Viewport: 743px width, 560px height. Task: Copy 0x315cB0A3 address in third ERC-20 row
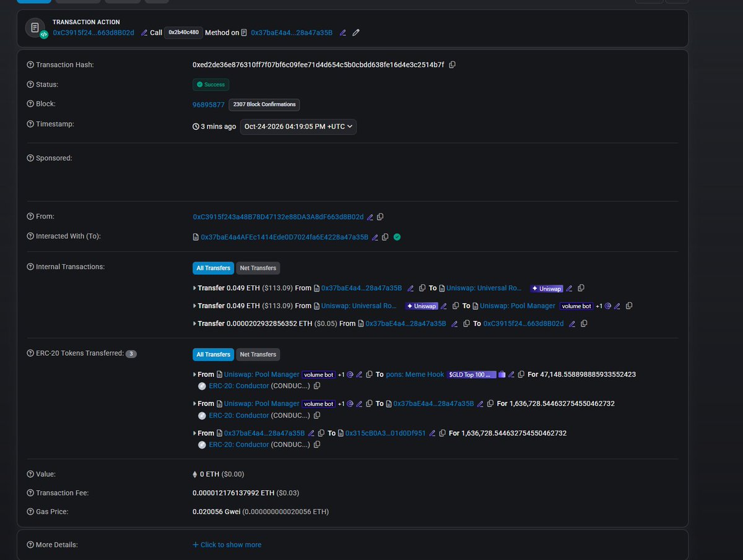pos(442,434)
